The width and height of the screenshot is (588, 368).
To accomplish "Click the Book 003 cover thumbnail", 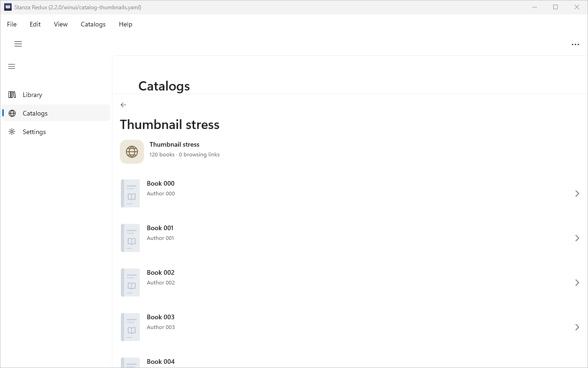I will 131,327.
